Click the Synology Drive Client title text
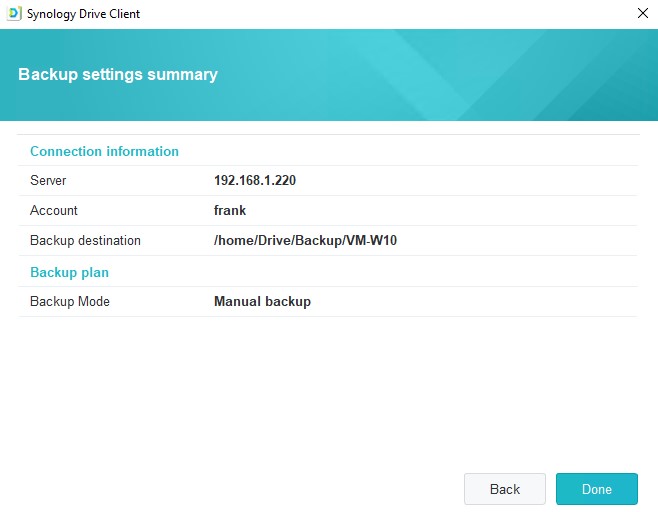The image size is (658, 512). click(x=83, y=14)
